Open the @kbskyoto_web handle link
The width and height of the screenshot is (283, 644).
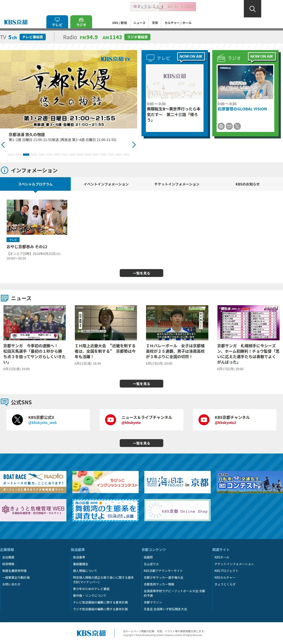pos(42,423)
